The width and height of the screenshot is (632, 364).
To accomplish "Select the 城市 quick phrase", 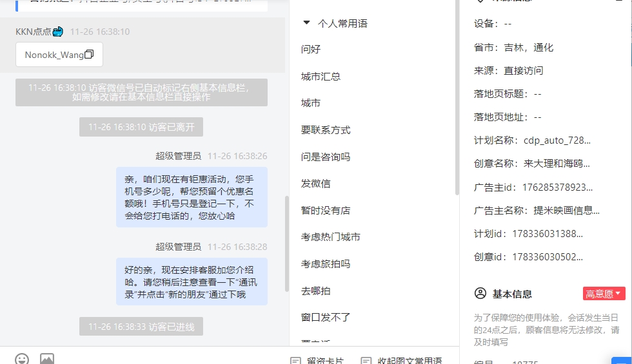I will pyautogui.click(x=311, y=103).
